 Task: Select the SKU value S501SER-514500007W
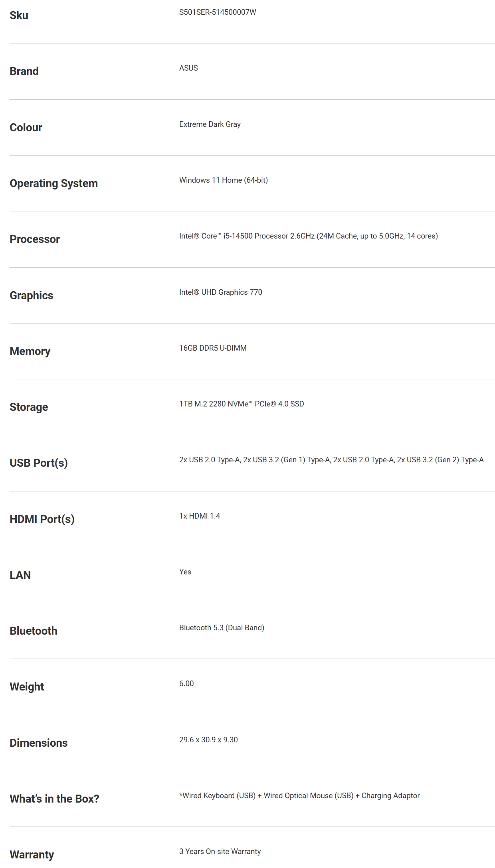tap(218, 12)
